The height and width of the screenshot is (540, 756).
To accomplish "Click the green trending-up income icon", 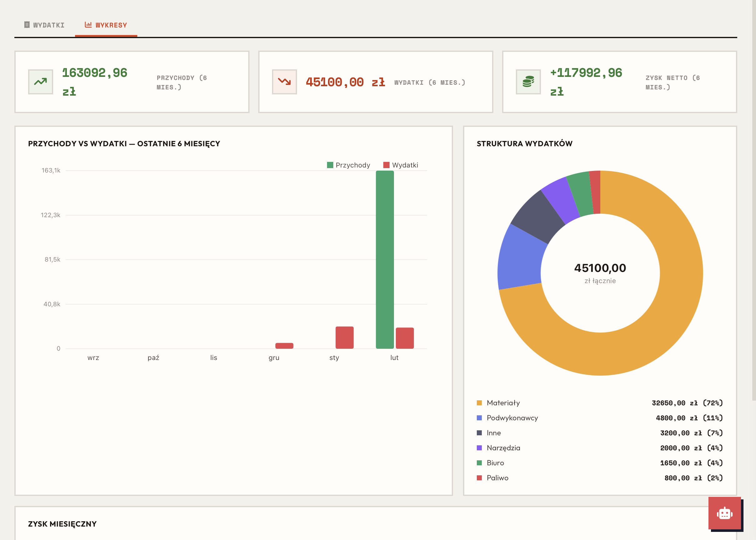I will coord(41,82).
